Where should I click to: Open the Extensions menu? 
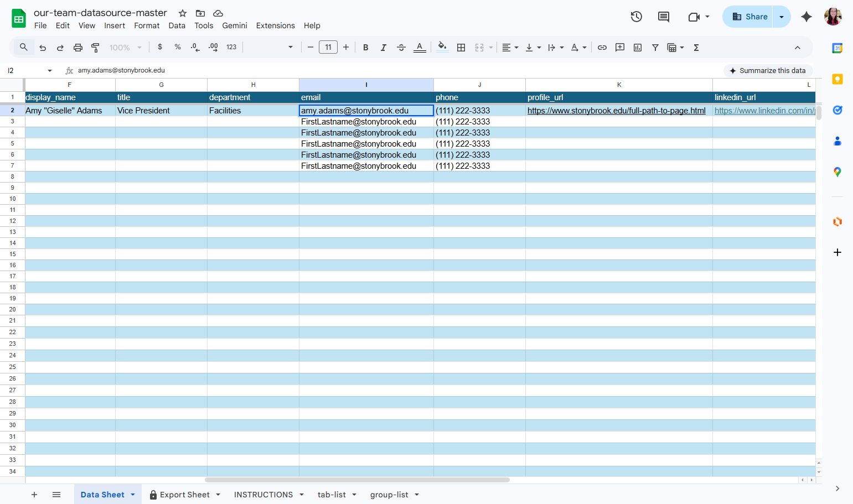click(275, 25)
